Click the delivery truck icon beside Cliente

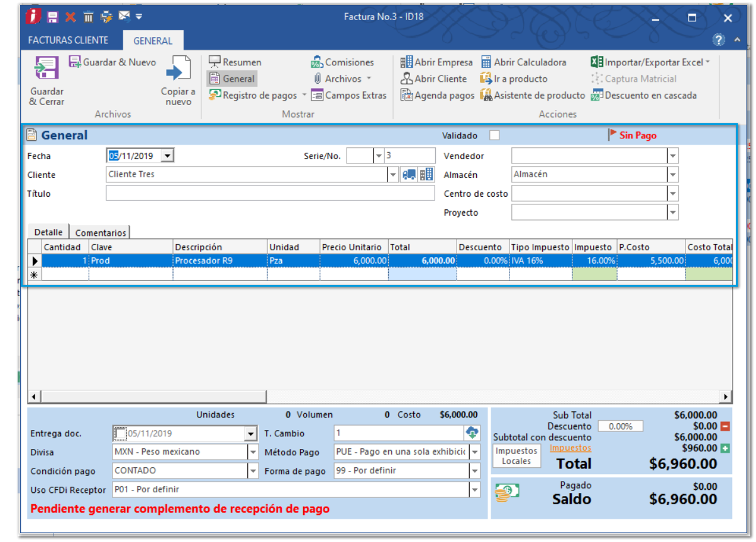click(409, 175)
